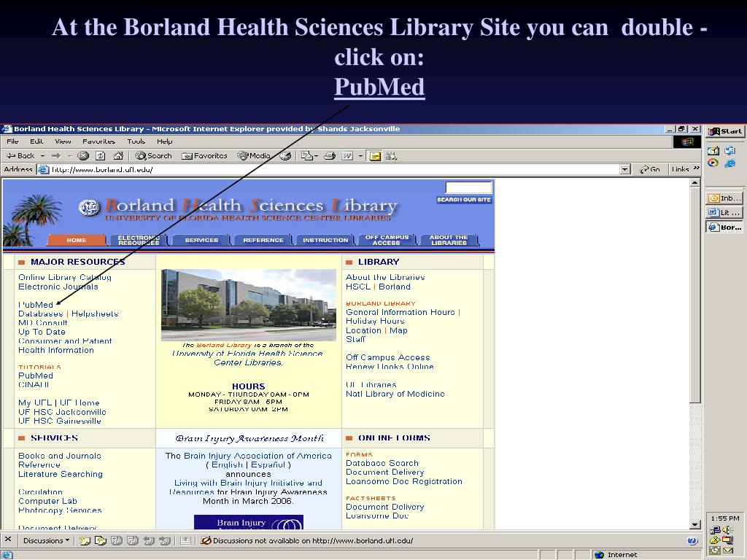This screenshot has height=560, width=747.
Task: Open the Edit with Word dropdown arrow
Action: coord(360,156)
